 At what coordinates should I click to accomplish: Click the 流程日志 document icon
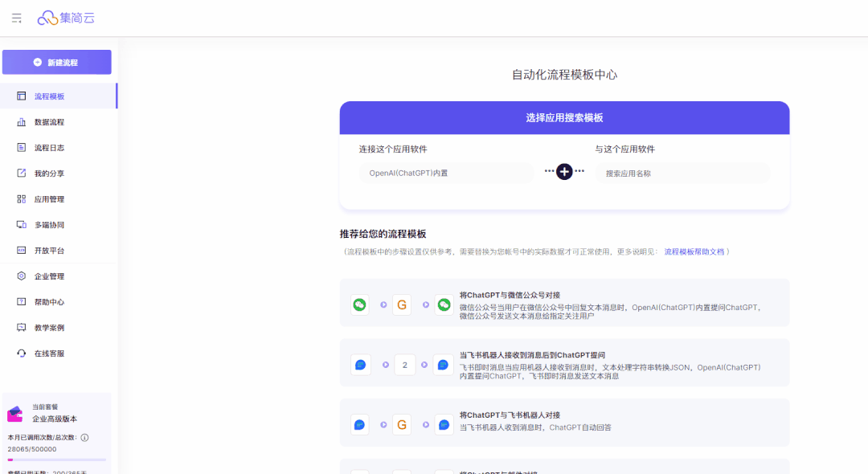tap(21, 147)
